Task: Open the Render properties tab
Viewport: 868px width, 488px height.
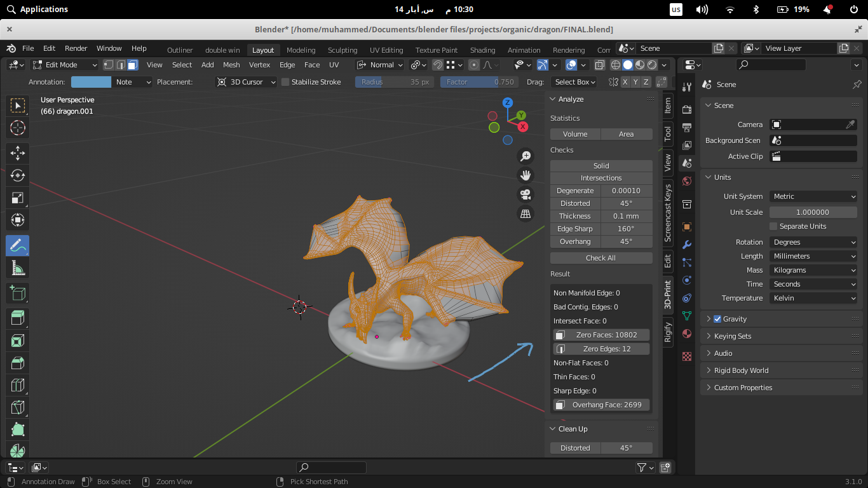Action: 686,109
